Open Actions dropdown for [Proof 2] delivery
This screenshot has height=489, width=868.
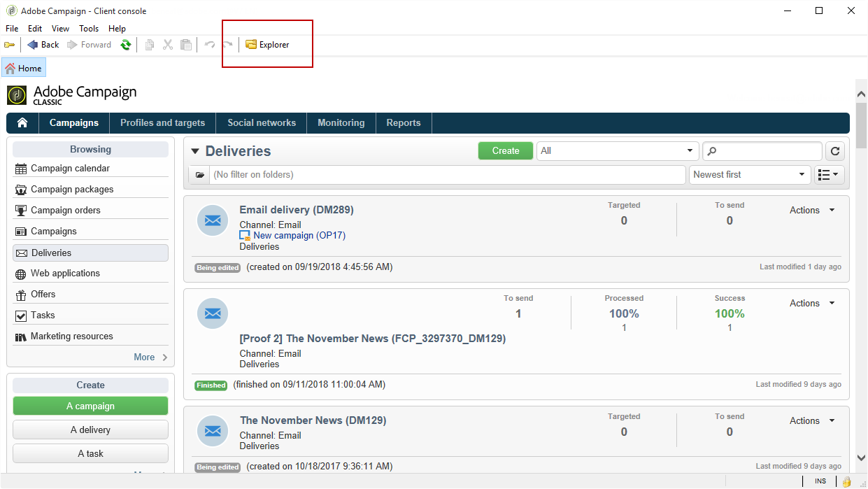(812, 303)
